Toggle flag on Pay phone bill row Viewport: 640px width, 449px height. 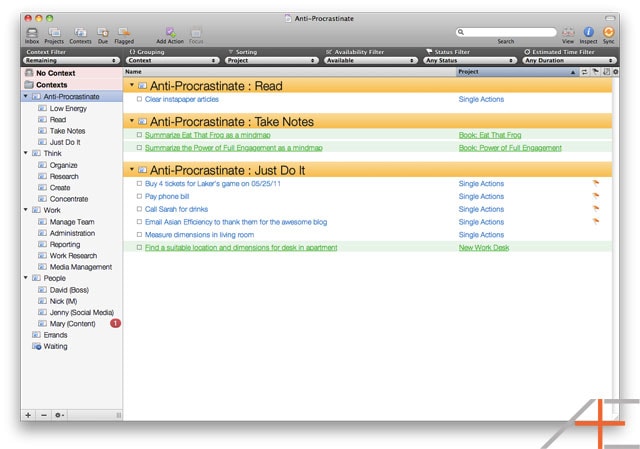click(x=596, y=196)
